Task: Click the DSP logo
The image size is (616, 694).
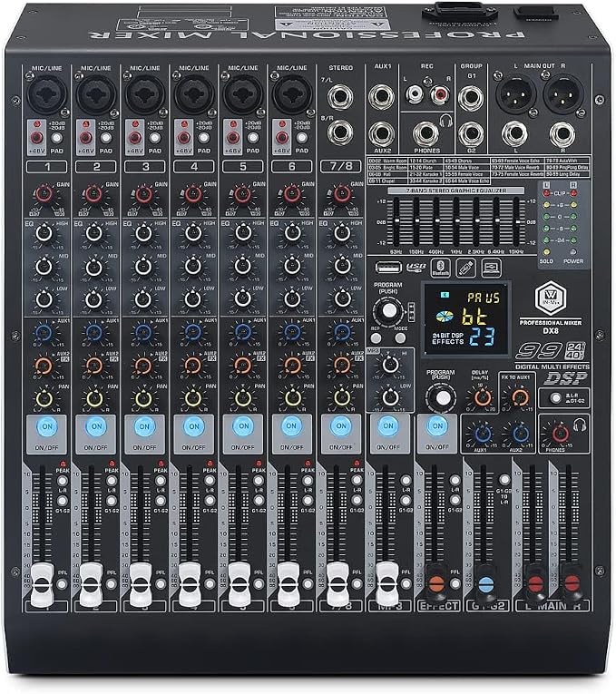Action: coord(565,378)
